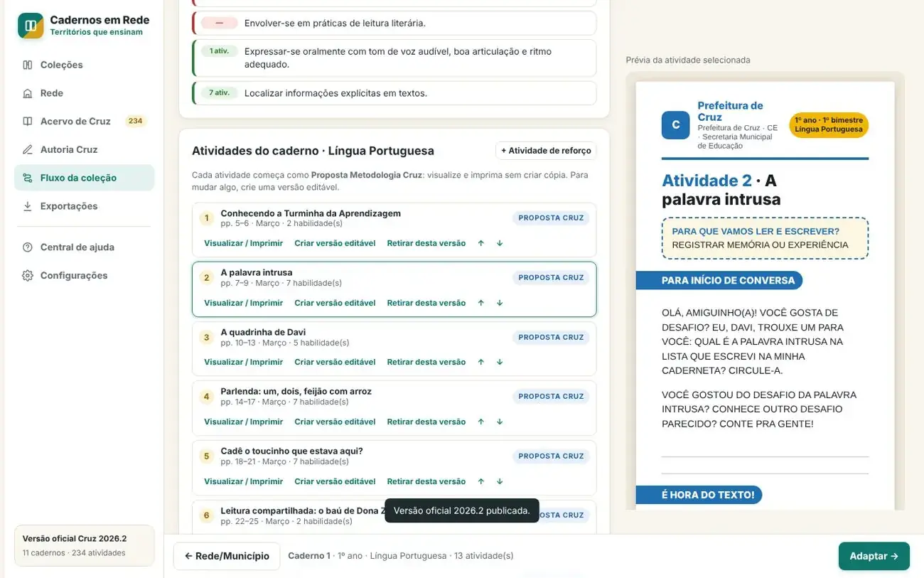Click the Exportações download icon

click(28, 206)
